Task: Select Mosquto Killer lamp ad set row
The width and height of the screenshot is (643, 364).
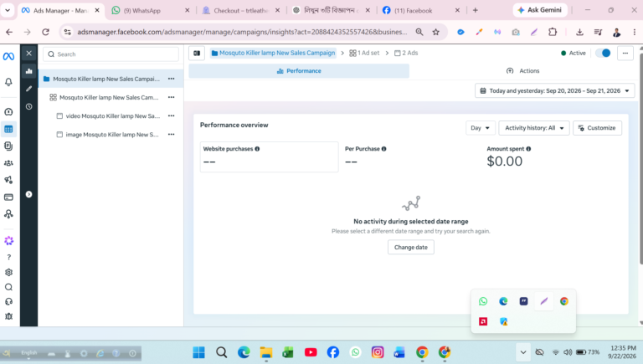Action: tap(111, 98)
